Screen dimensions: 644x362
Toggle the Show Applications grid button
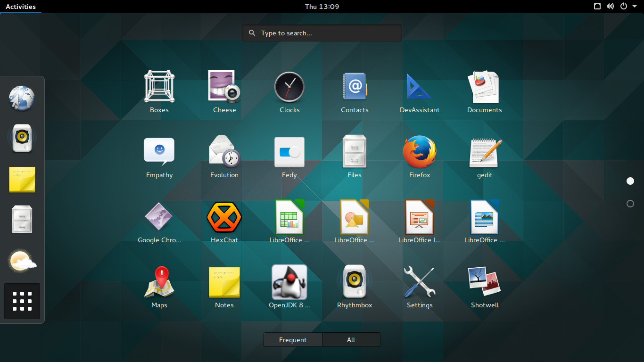[x=22, y=301]
